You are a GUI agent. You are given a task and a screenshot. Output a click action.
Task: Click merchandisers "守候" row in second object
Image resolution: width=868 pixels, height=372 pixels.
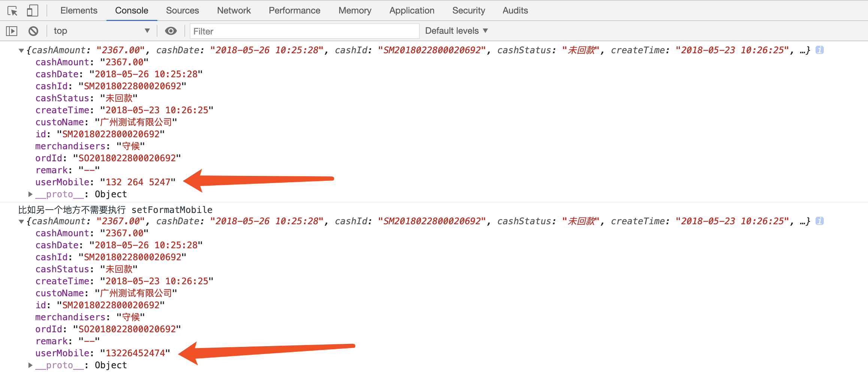click(x=90, y=317)
